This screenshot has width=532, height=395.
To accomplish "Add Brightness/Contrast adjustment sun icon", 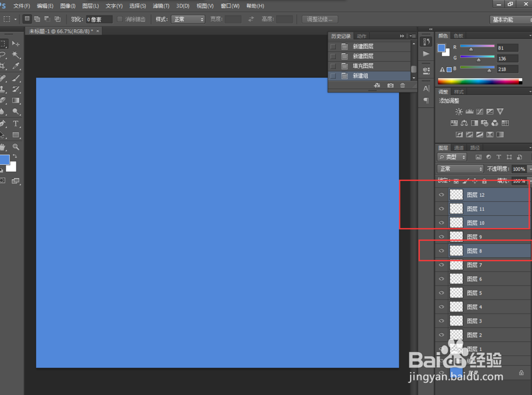I will click(459, 112).
